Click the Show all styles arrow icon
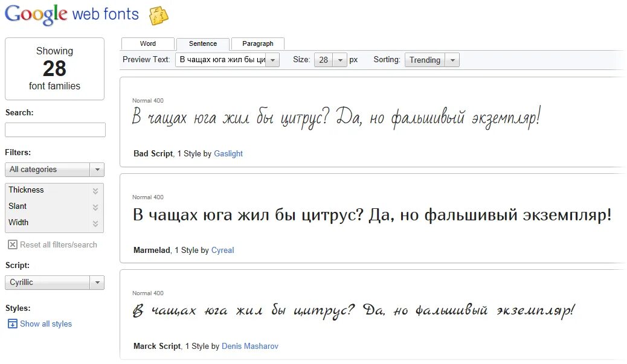Viewport: 627px width, 364px height. tap(13, 324)
